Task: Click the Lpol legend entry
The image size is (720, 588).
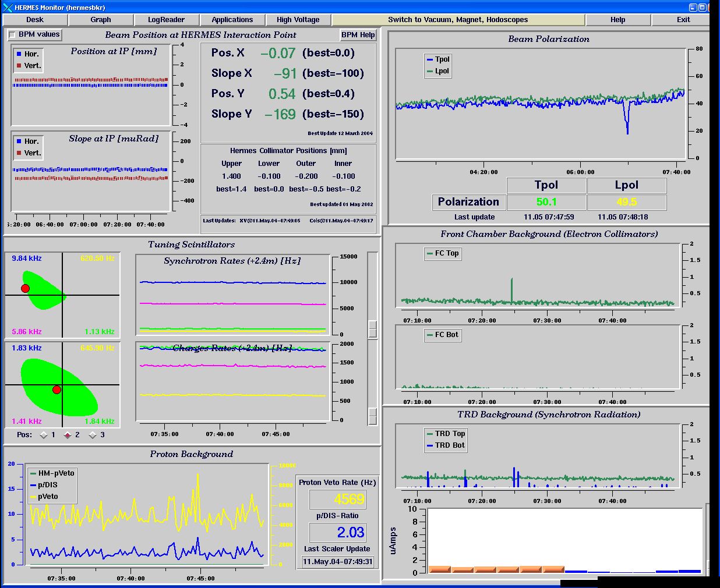Action: pos(438,71)
